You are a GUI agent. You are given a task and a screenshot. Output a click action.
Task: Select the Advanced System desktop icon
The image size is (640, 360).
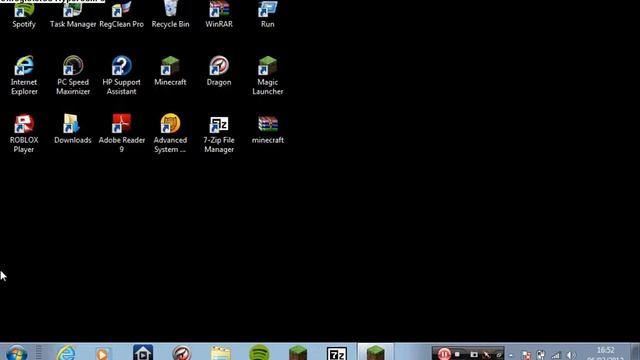[170, 133]
